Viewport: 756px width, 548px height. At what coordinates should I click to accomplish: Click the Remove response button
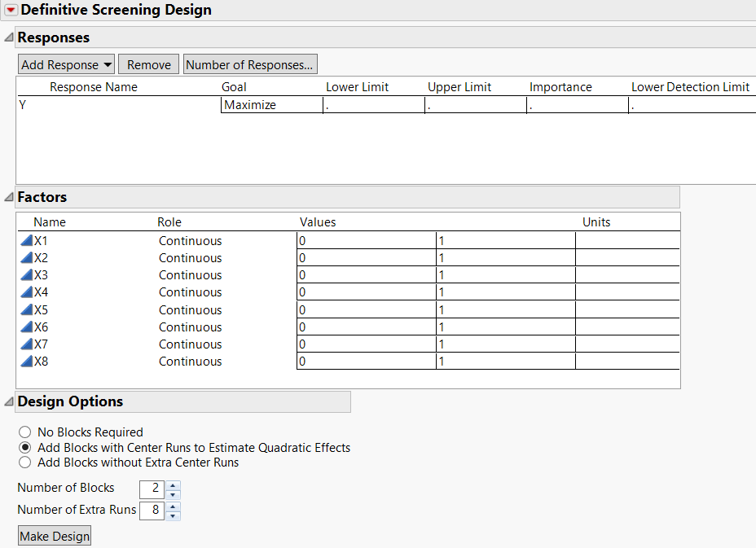(x=148, y=64)
